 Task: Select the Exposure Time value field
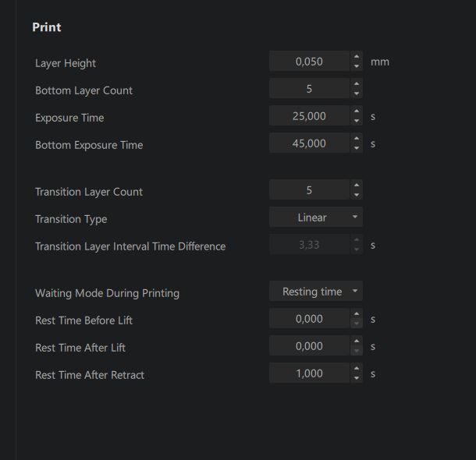309,116
